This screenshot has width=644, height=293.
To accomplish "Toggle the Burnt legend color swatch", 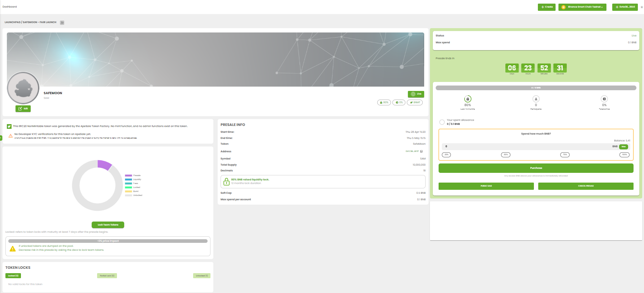I will point(129,191).
